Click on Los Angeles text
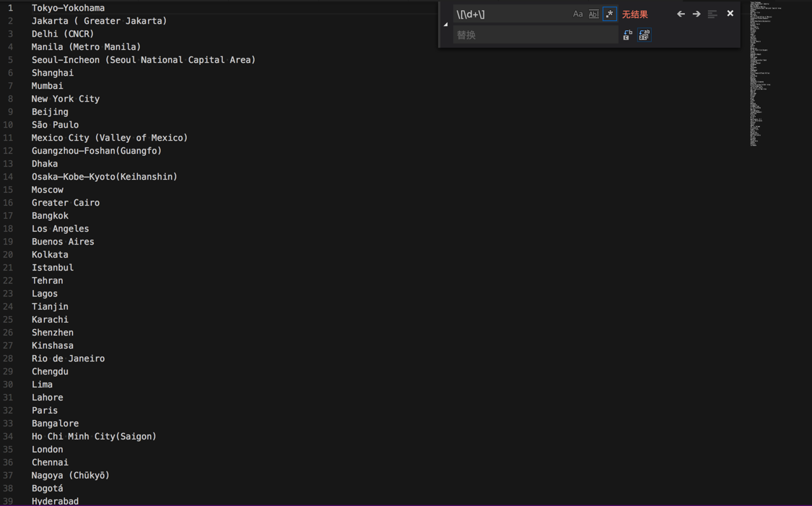 [x=60, y=228]
